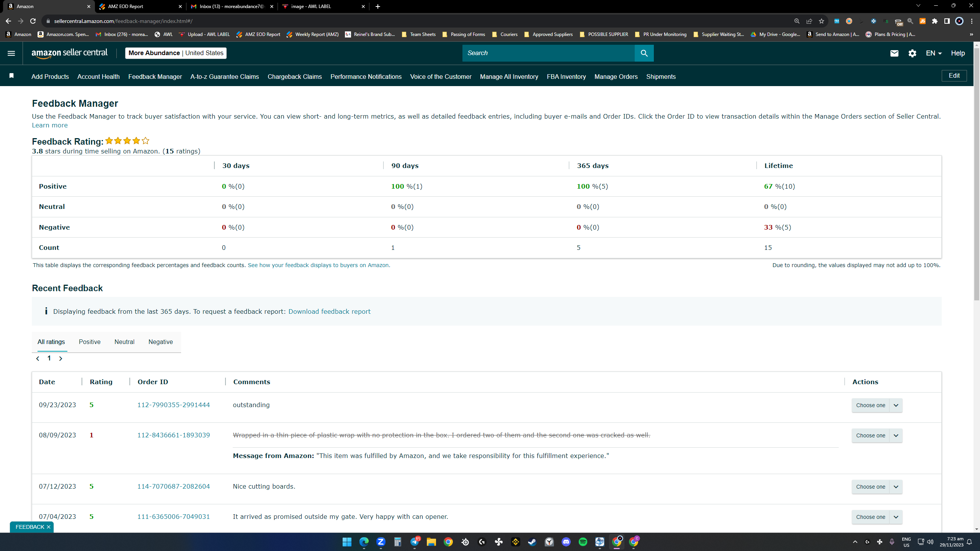This screenshot has width=980, height=551.
Task: Open order 114-7070687-2082604
Action: [x=173, y=486]
